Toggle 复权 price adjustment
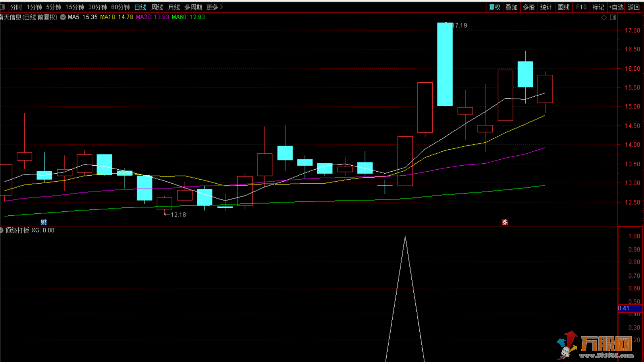644x362 pixels. 494,7
